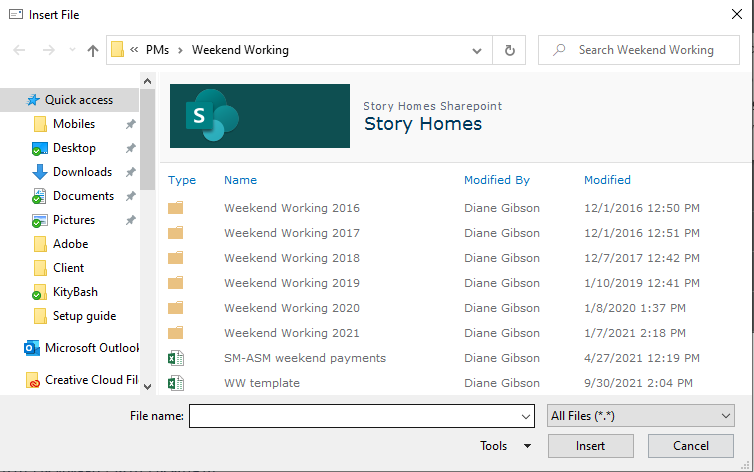Select SM-ASM weekend payments file name
Screen dimensions: 754x472
(305, 358)
